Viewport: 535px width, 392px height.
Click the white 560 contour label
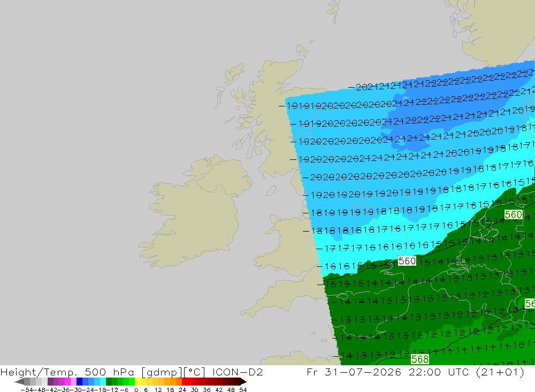(407, 262)
